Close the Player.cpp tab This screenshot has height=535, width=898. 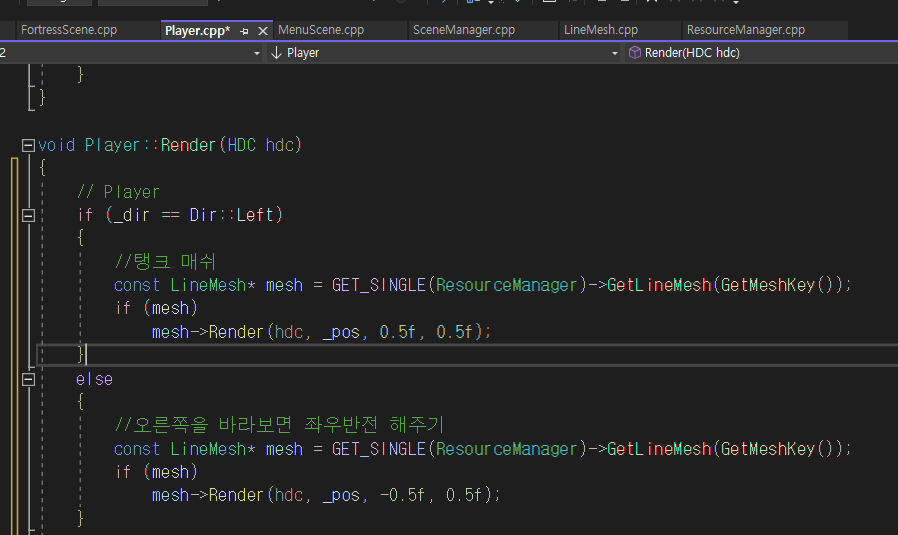coord(263,31)
